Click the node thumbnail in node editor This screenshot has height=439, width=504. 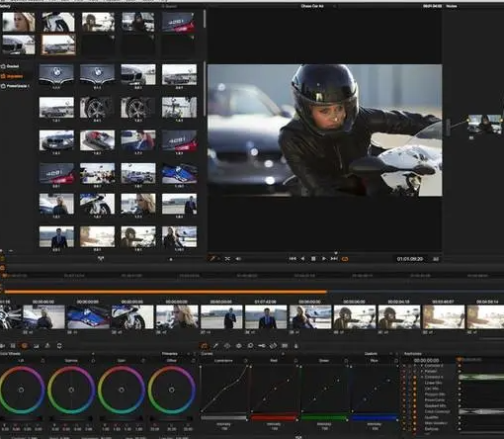point(484,124)
